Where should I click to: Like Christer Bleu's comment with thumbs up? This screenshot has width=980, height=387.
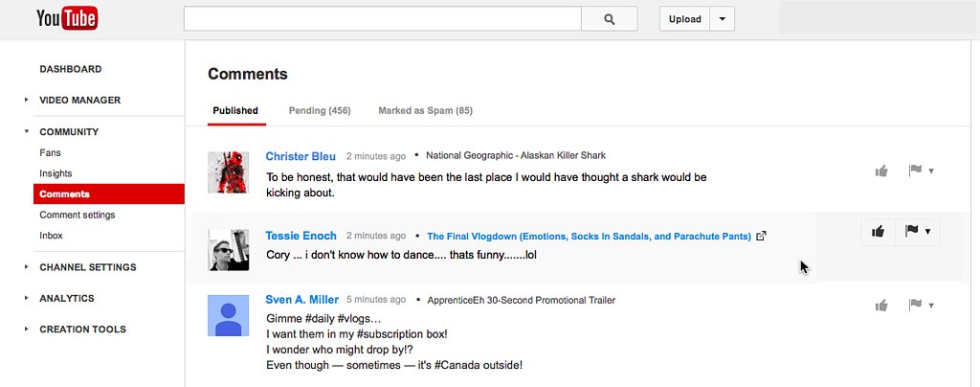881,171
